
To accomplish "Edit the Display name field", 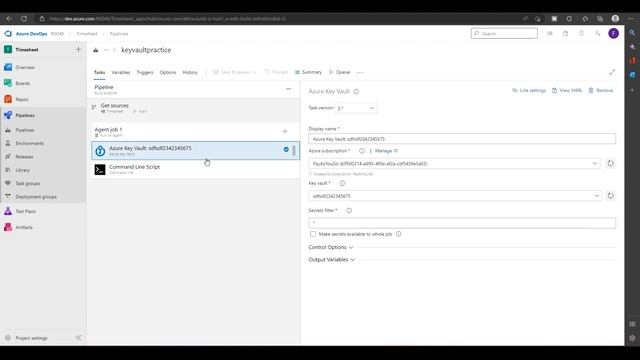I will 462,139.
